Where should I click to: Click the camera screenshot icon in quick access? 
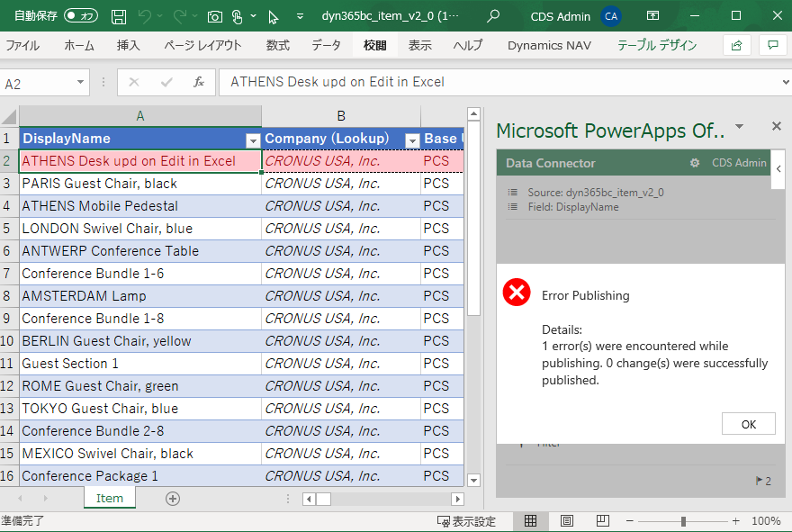click(x=214, y=16)
